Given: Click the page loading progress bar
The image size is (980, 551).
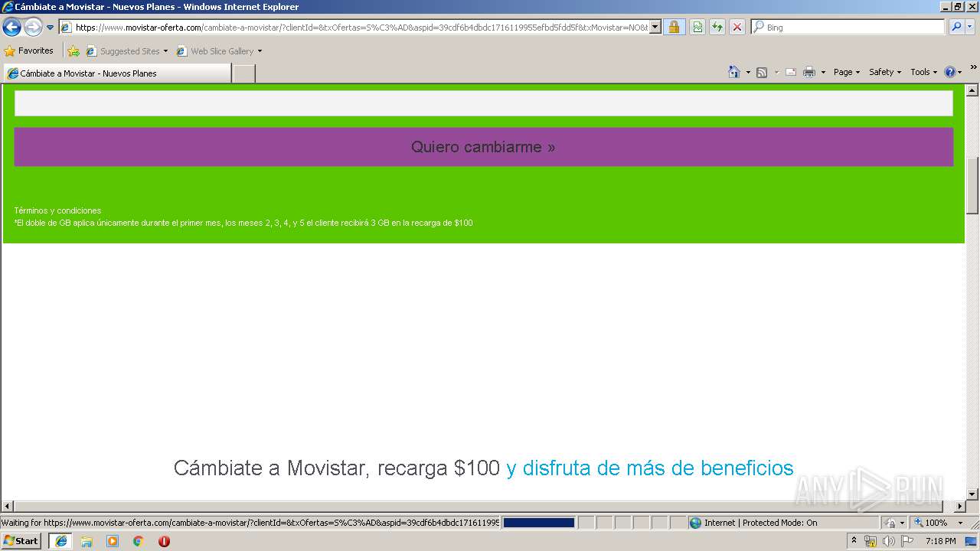Looking at the screenshot, I should [539, 523].
